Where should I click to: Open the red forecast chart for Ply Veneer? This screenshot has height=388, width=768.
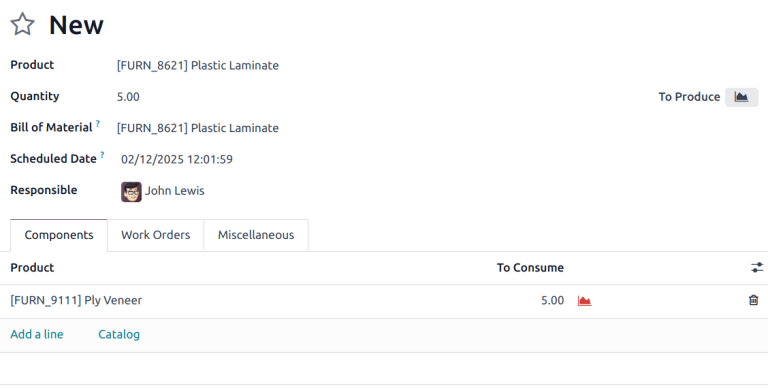584,300
